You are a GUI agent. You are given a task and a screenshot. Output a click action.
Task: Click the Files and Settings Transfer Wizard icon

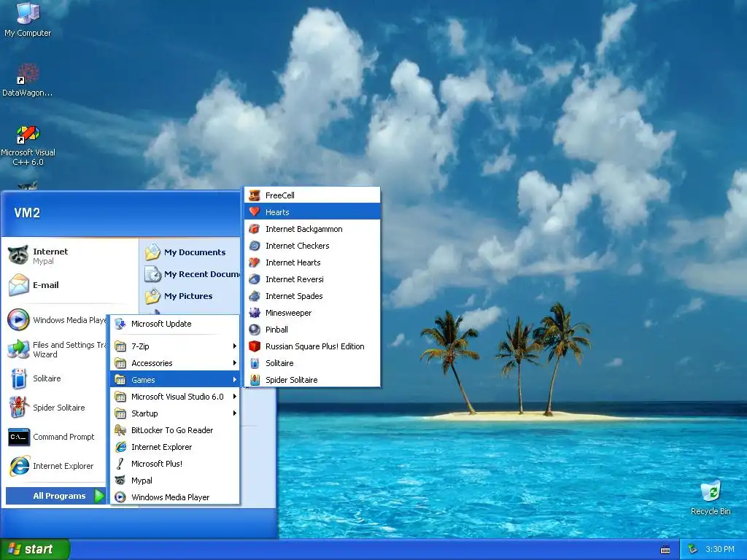(x=18, y=349)
